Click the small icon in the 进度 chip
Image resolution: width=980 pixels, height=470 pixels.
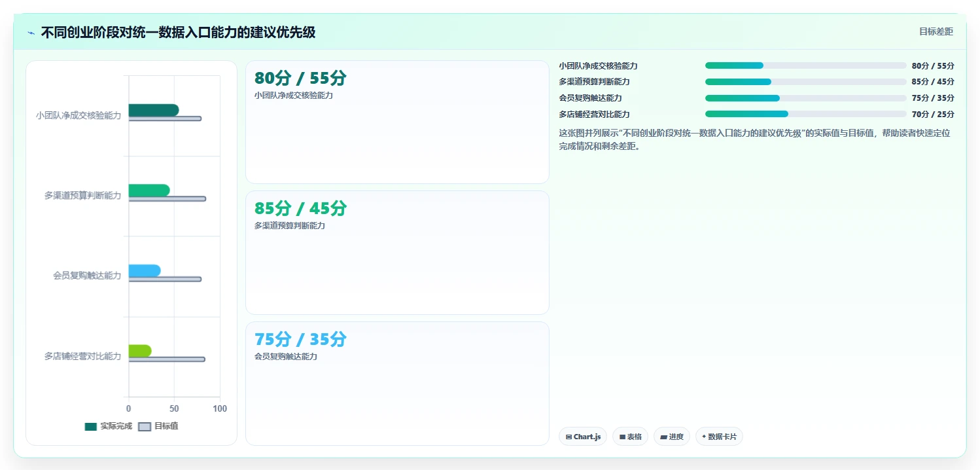[663, 437]
